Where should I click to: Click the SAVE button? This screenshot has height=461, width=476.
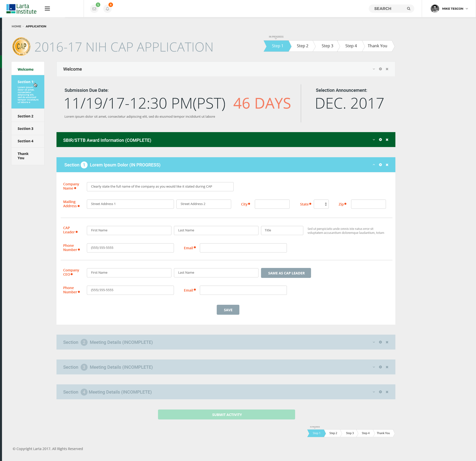point(228,310)
